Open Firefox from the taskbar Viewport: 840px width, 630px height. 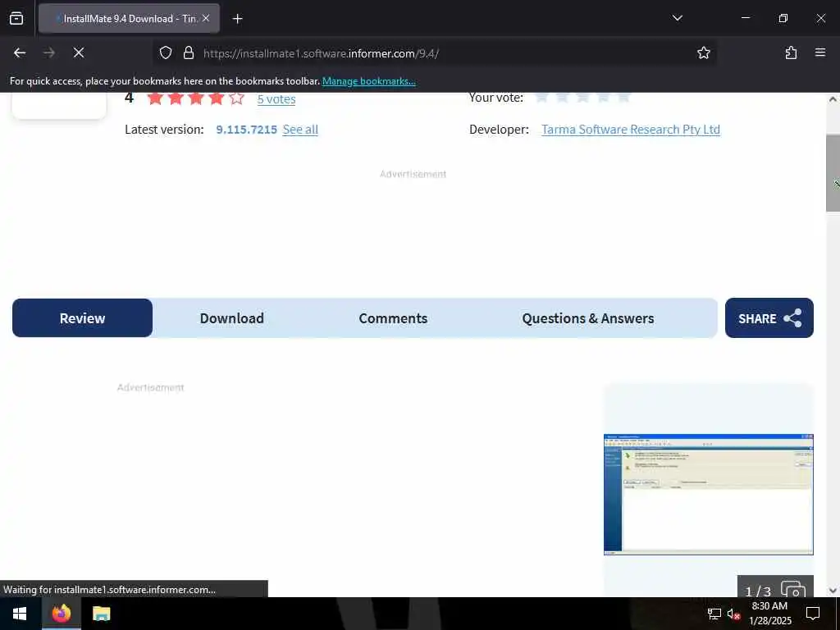point(61,614)
